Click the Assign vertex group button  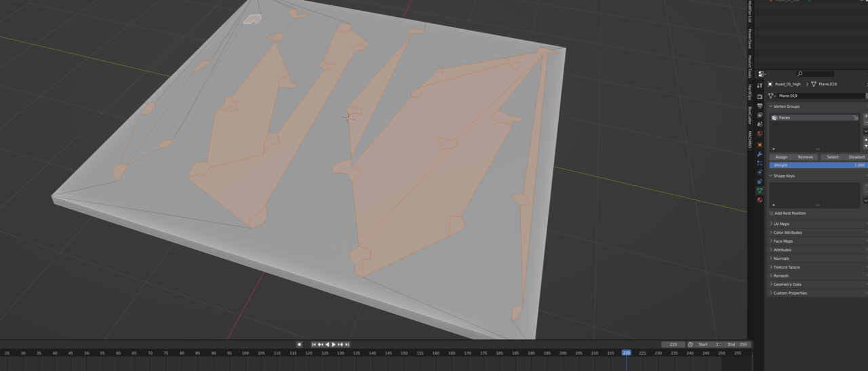pos(781,157)
